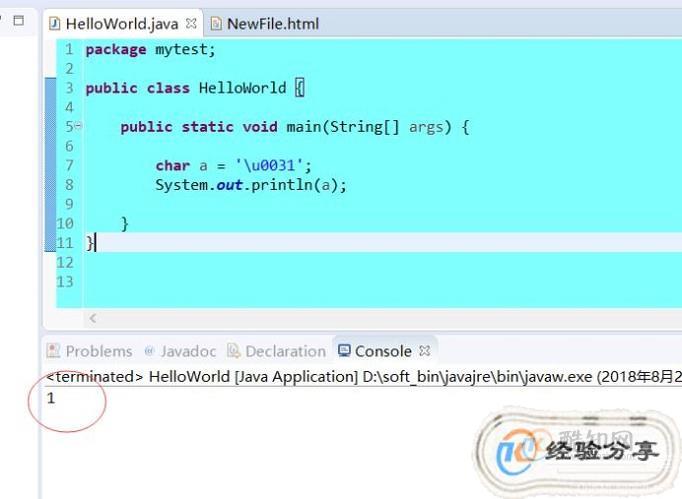The height and width of the screenshot is (499, 682).
Task: Click 'System' on line 8
Action: tap(181, 185)
